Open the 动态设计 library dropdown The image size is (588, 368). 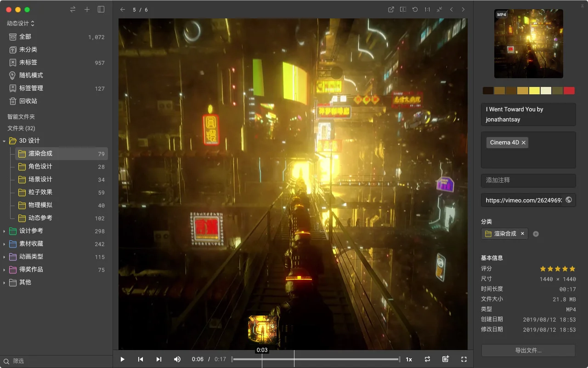pos(21,23)
